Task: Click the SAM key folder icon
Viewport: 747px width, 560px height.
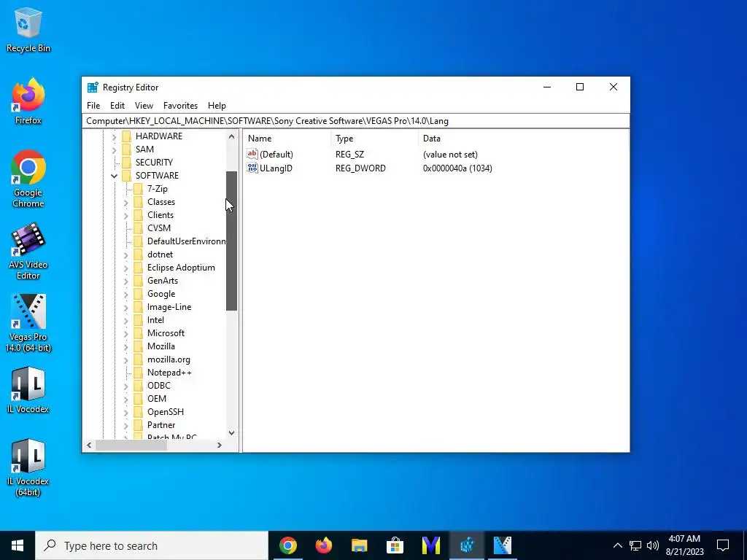Action: coord(126,149)
